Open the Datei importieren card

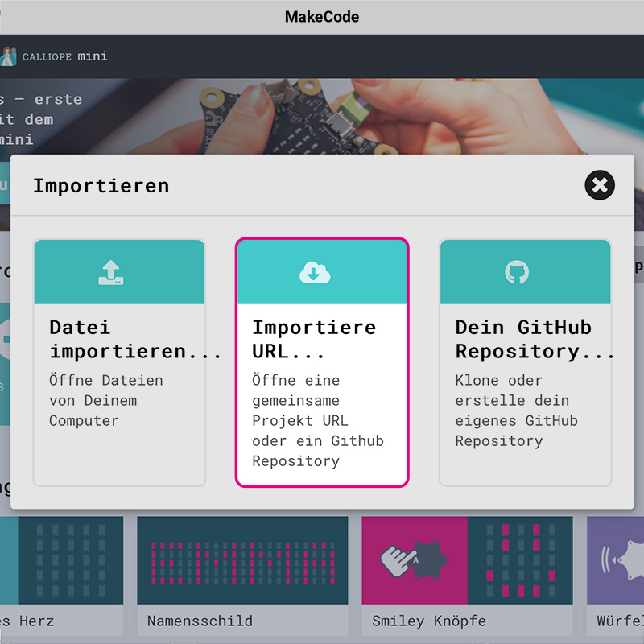point(119,363)
